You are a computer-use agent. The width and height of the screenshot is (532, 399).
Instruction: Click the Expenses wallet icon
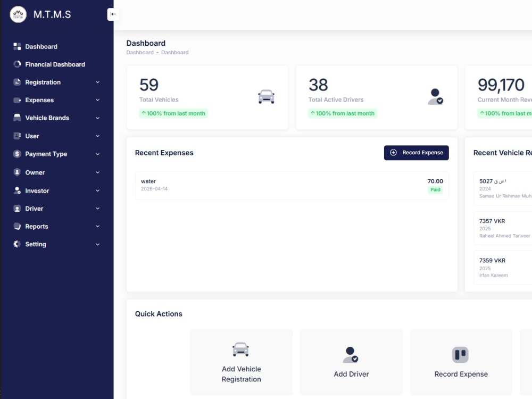click(x=17, y=100)
